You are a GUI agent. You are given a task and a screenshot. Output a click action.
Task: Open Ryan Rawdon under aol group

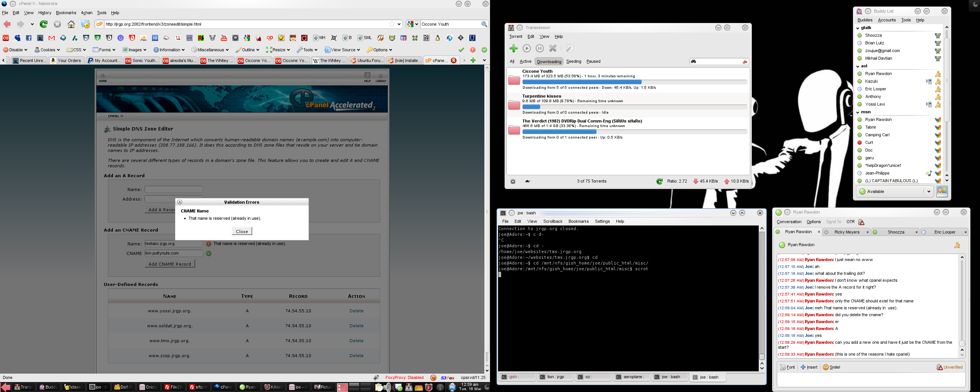(878, 73)
